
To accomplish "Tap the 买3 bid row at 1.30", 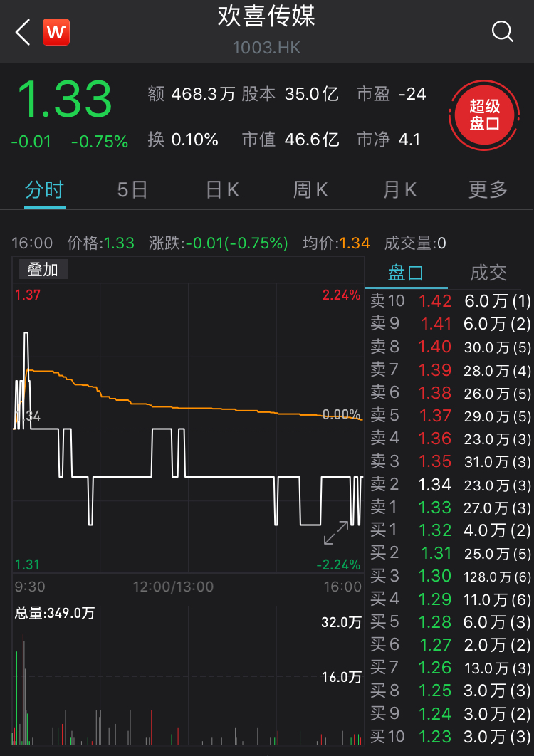I will pos(450,576).
